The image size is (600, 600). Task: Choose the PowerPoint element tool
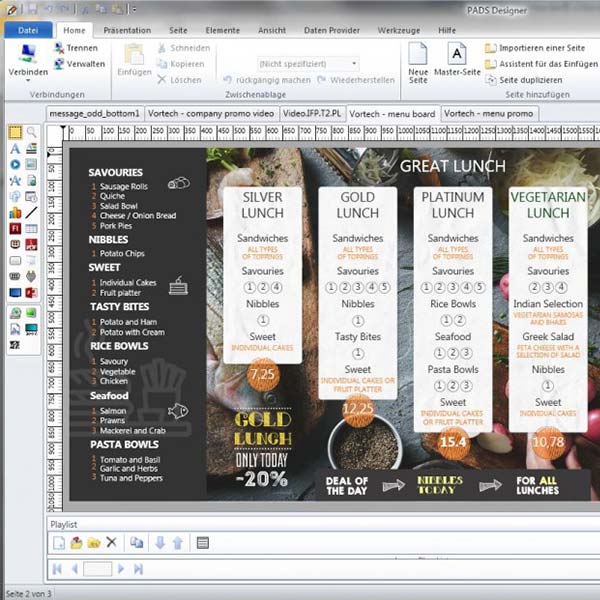click(x=31, y=293)
